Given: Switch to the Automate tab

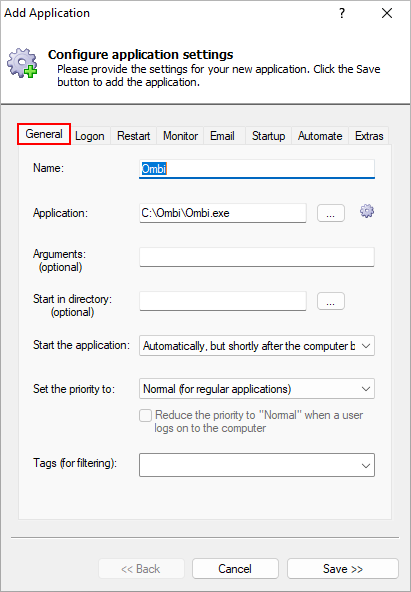Looking at the screenshot, I should [x=320, y=136].
